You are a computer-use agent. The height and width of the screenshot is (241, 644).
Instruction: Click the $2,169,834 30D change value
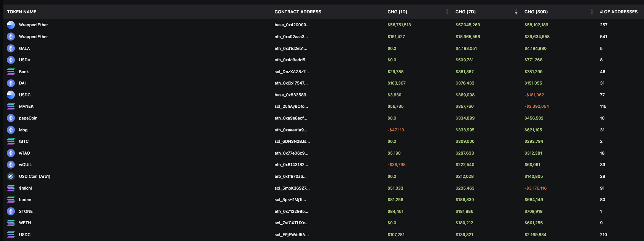click(x=536, y=235)
